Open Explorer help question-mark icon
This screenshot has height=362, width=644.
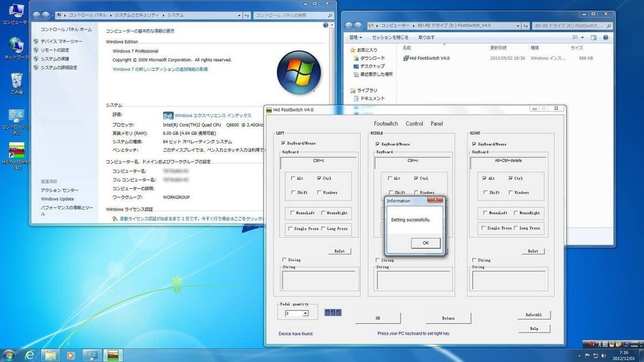(x=606, y=38)
